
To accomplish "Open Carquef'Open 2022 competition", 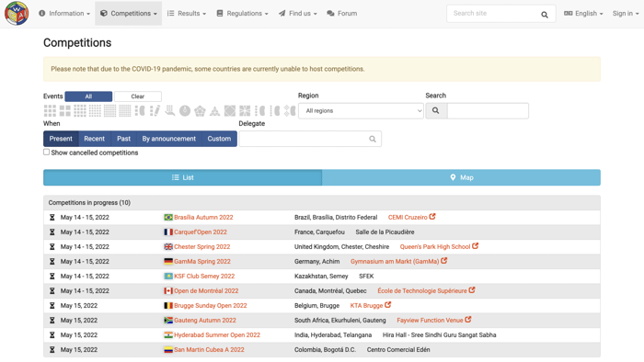I will [x=201, y=232].
